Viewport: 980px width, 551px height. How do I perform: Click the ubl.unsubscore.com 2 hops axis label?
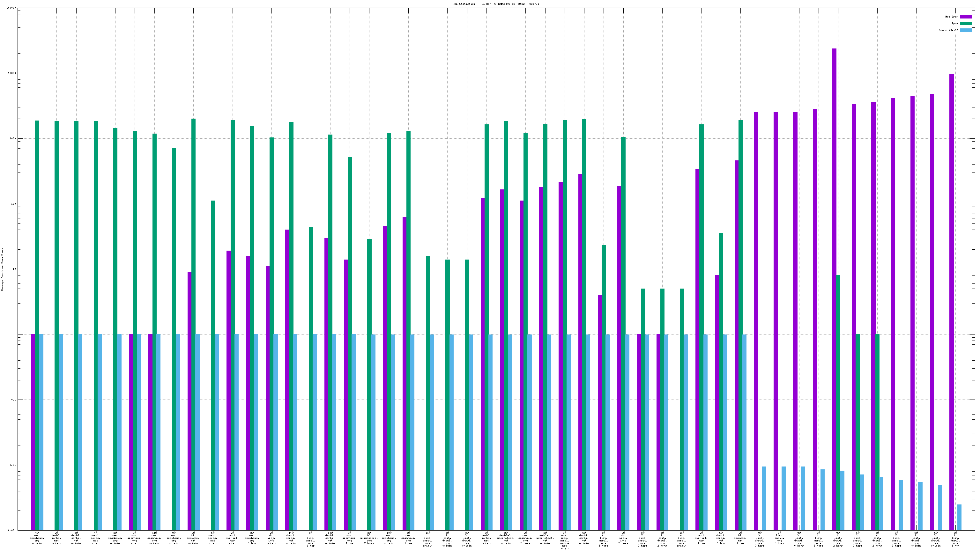pyautogui.click(x=369, y=539)
